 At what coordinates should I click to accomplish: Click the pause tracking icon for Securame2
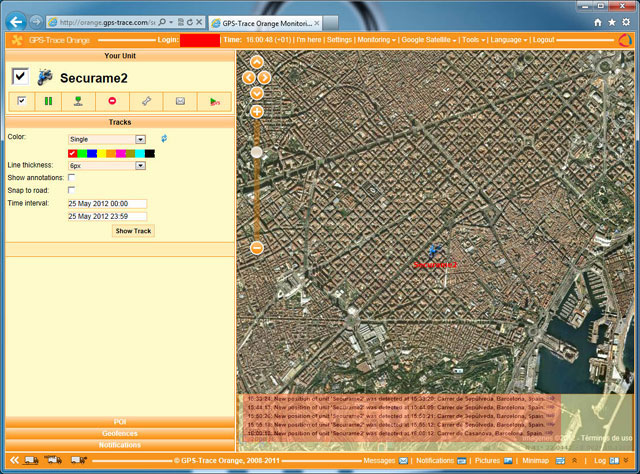coord(48,101)
